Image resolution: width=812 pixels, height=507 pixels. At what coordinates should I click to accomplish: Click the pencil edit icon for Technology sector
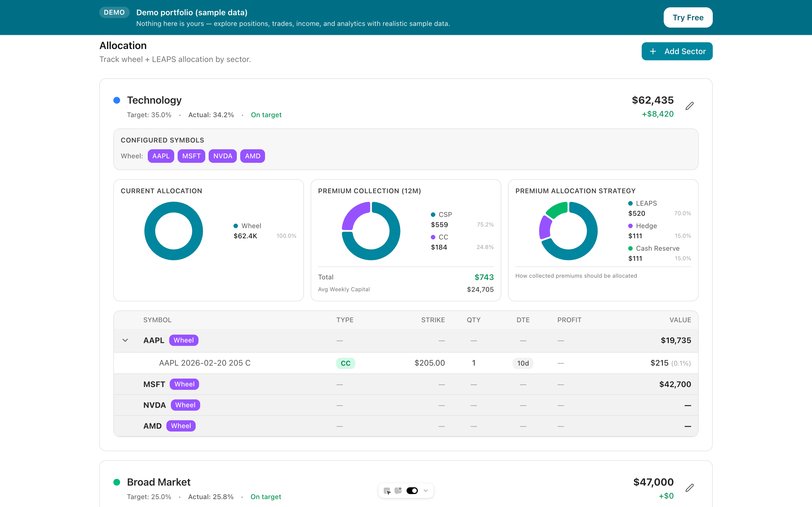[690, 106]
